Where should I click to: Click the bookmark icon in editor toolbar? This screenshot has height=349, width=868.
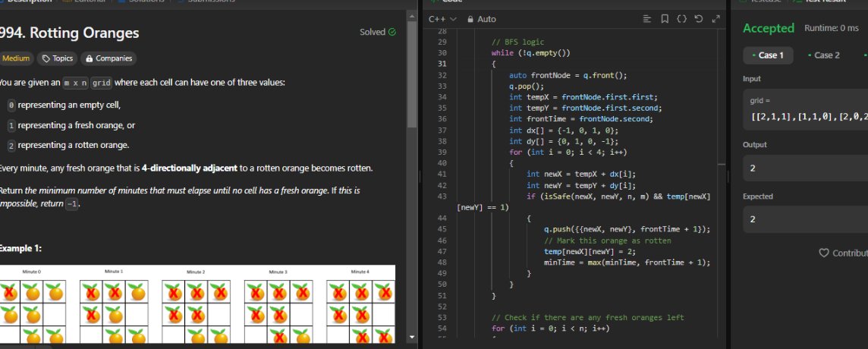click(665, 19)
